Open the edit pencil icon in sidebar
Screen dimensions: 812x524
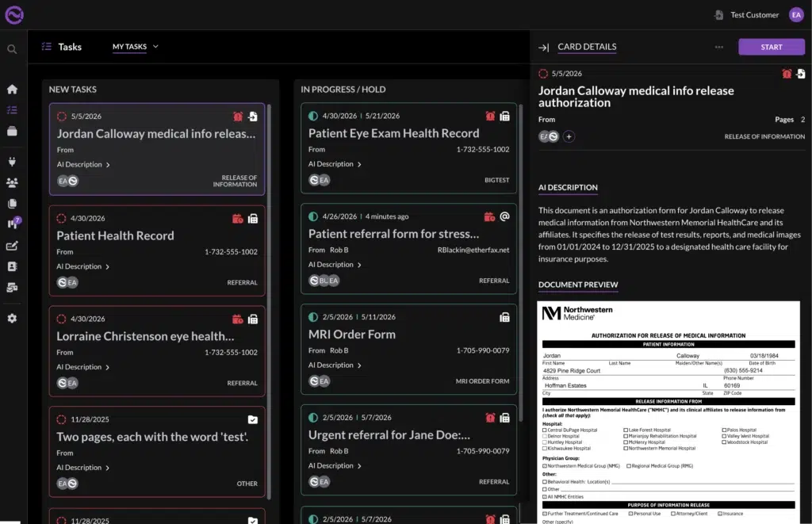coord(12,246)
